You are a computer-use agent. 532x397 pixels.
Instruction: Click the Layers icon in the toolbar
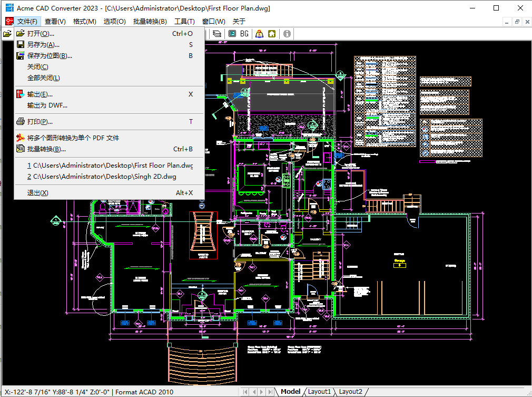pos(217,34)
